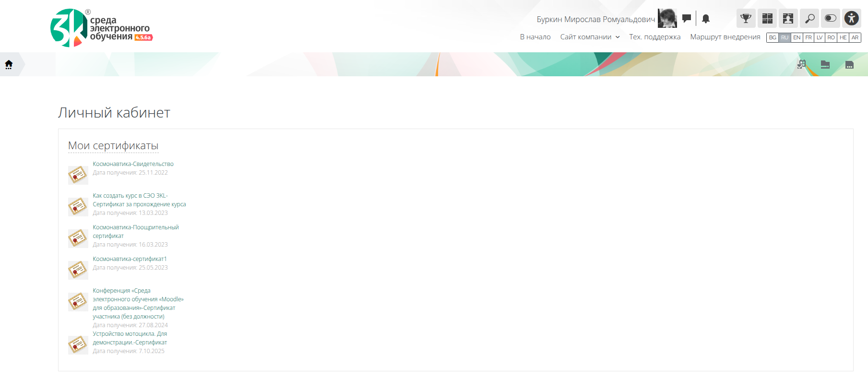The image size is (868, 391).
Task: Open the notifications bell
Action: click(x=705, y=19)
